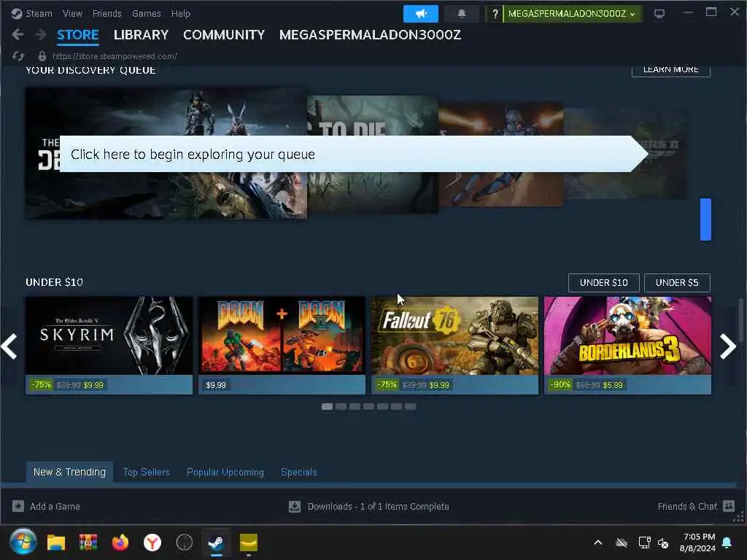Image resolution: width=747 pixels, height=560 pixels.
Task: Go to the LIBRARY section
Action: pyautogui.click(x=141, y=35)
